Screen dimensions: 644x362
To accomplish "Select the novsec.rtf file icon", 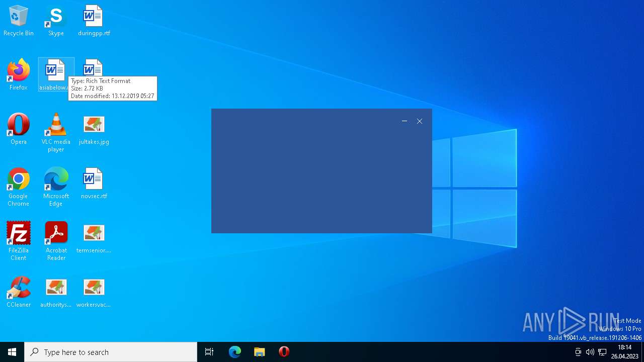I will coord(94,184).
